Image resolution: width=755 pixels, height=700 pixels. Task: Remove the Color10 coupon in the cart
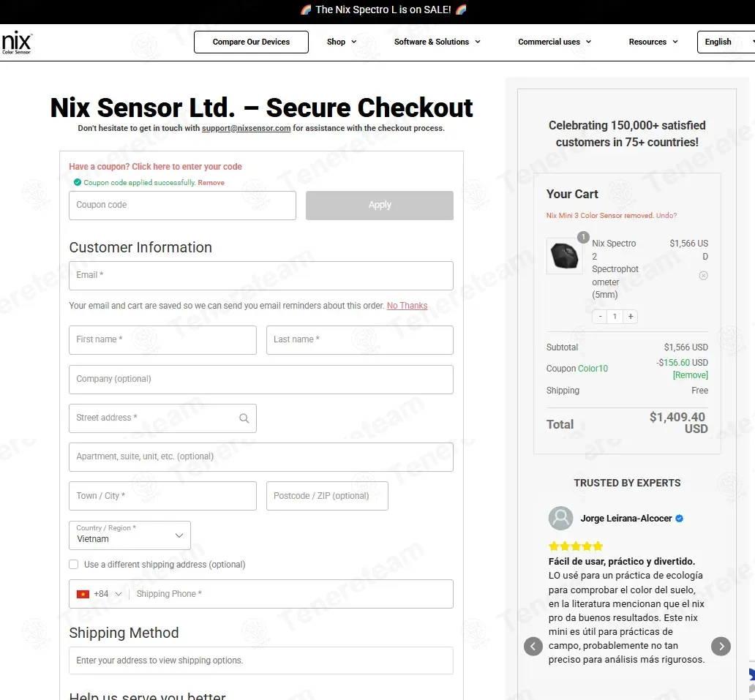[x=690, y=375]
